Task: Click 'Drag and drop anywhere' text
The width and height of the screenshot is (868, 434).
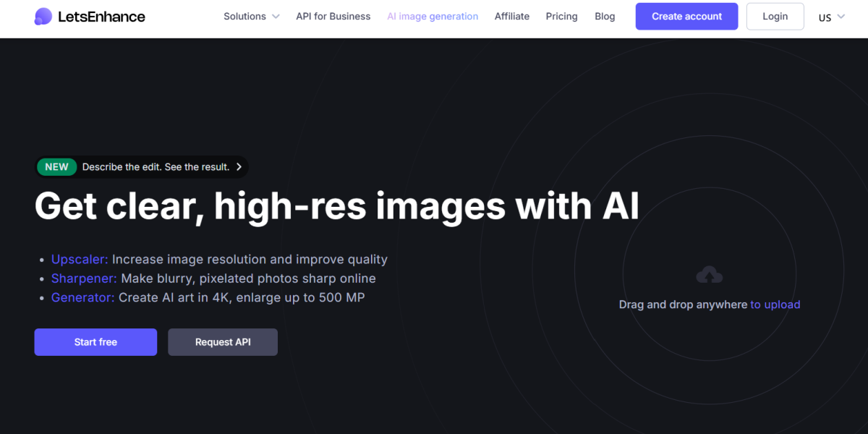Action: coord(683,305)
